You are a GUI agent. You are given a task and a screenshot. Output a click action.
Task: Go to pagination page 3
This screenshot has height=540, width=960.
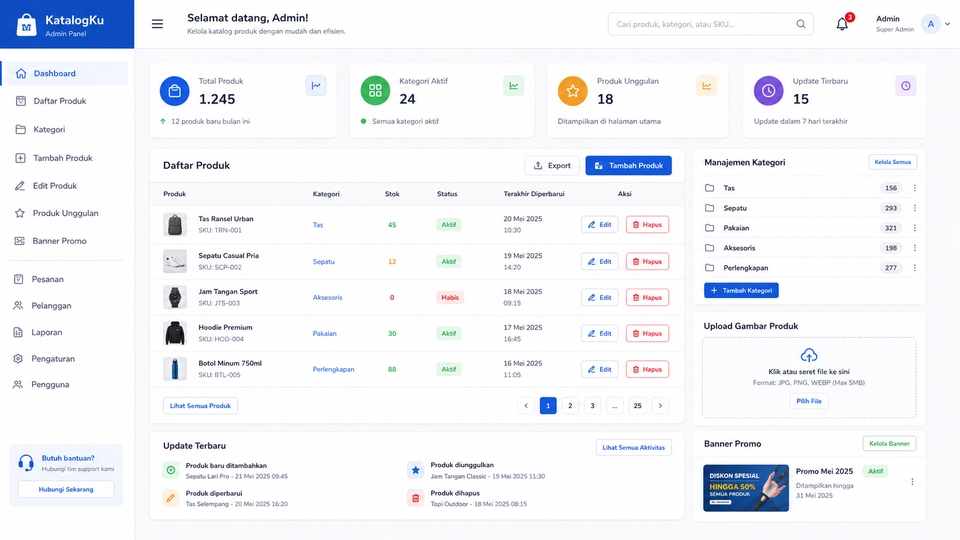(592, 405)
